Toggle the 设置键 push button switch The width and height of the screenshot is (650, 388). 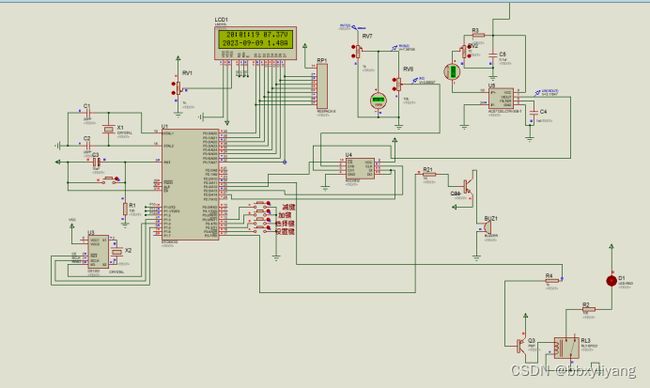260,230
